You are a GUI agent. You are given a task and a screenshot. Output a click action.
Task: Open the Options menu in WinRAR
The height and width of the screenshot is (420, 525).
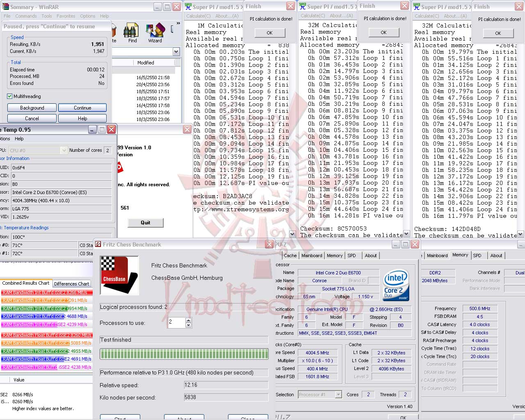[x=88, y=16]
